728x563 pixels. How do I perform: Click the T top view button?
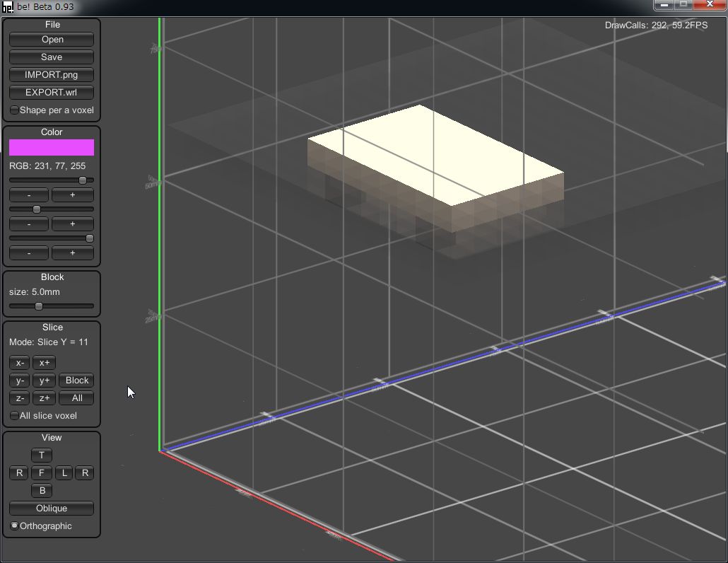coord(42,455)
